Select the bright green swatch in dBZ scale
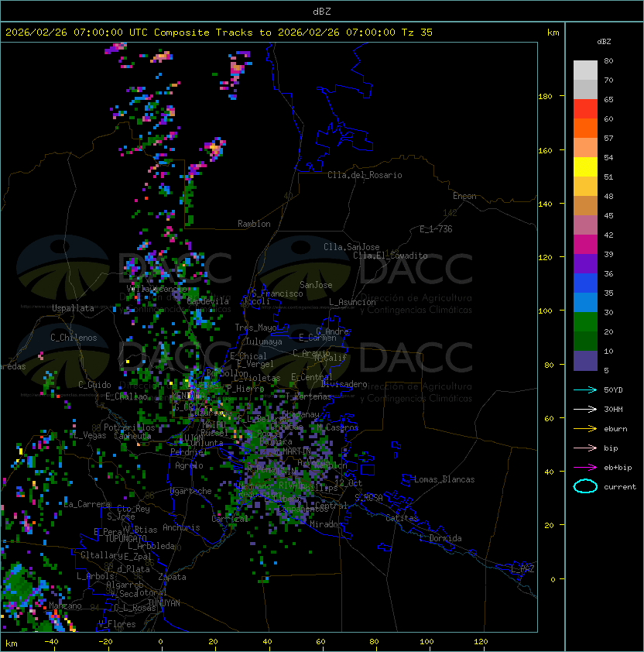644x652 pixels. (585, 322)
